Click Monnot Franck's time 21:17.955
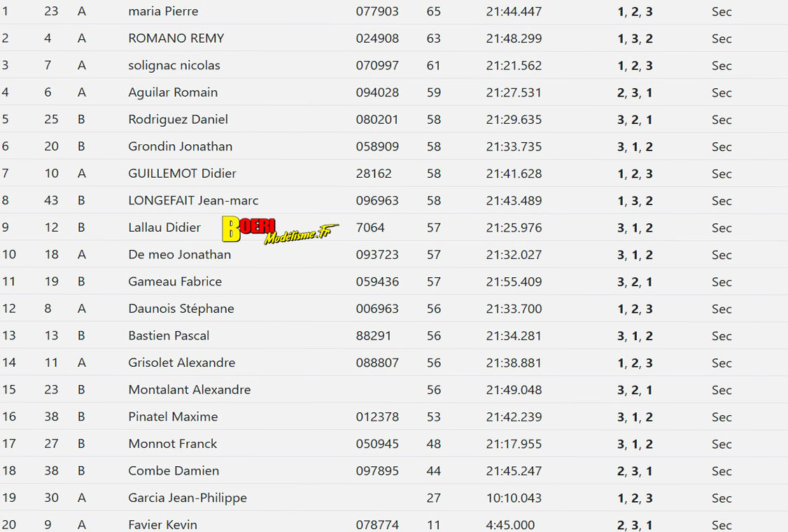The width and height of the screenshot is (788, 532). (514, 444)
